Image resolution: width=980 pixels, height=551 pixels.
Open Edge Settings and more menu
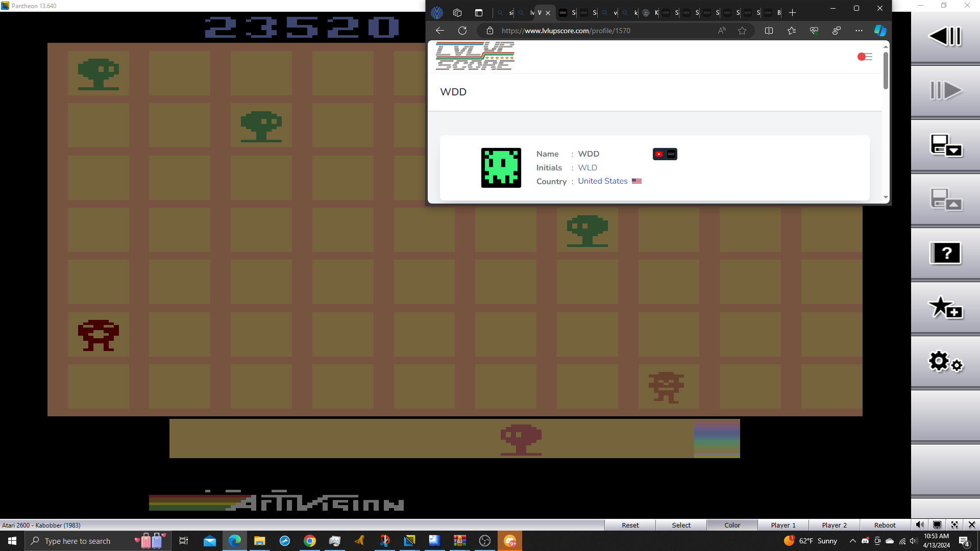(859, 31)
